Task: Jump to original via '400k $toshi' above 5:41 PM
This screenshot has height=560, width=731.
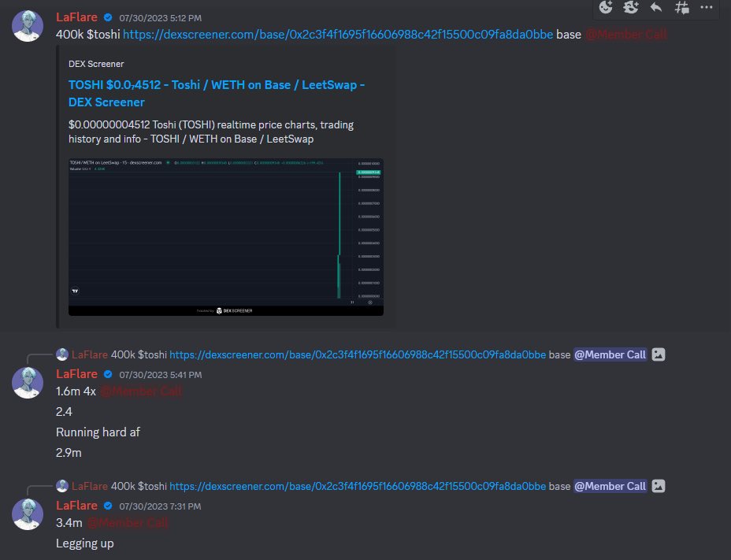Action: (x=139, y=355)
